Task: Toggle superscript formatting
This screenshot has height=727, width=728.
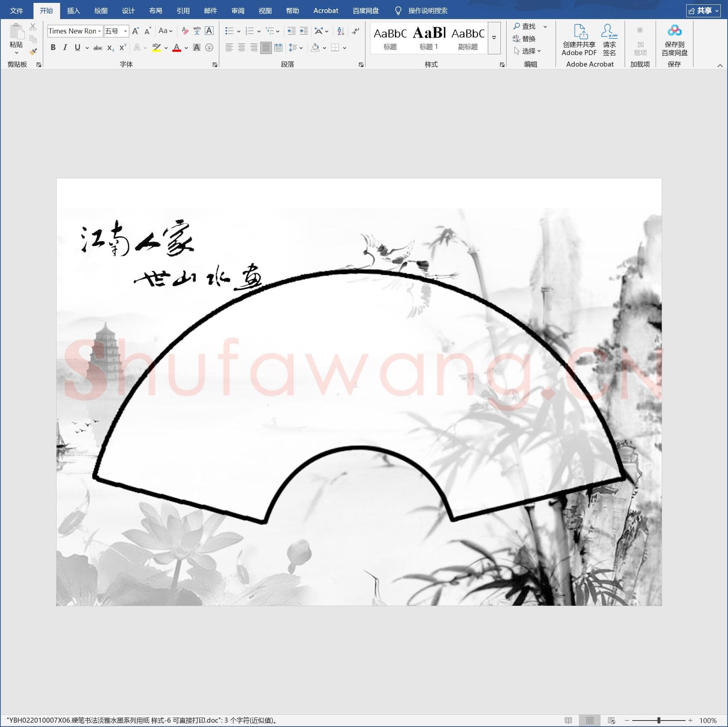Action: (123, 48)
